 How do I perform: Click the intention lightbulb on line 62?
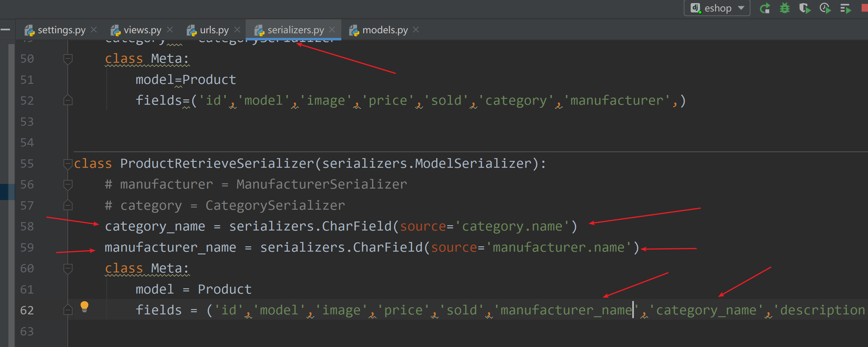click(x=84, y=307)
